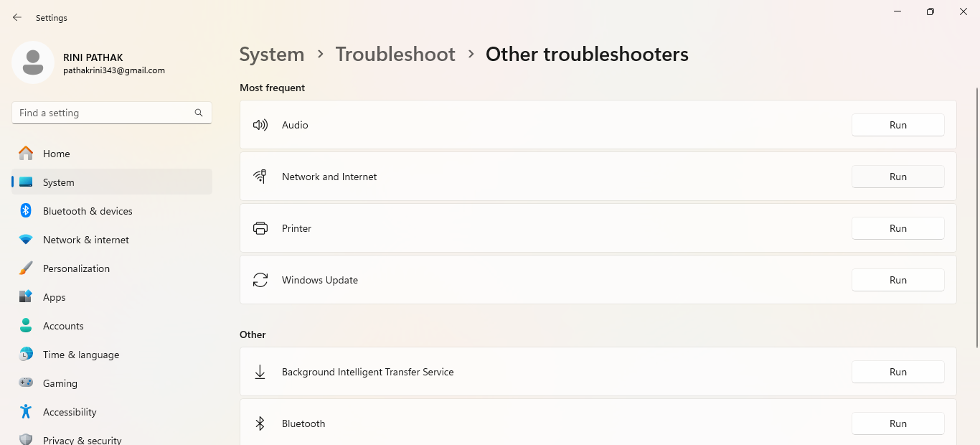Focus the Find a setting field

(104, 113)
